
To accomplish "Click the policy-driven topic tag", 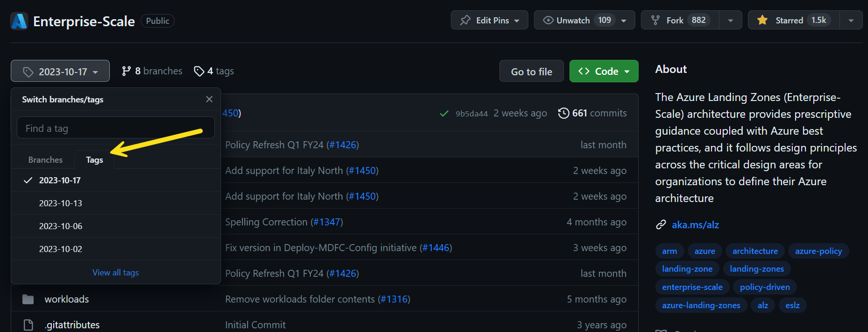I will pyautogui.click(x=765, y=287).
